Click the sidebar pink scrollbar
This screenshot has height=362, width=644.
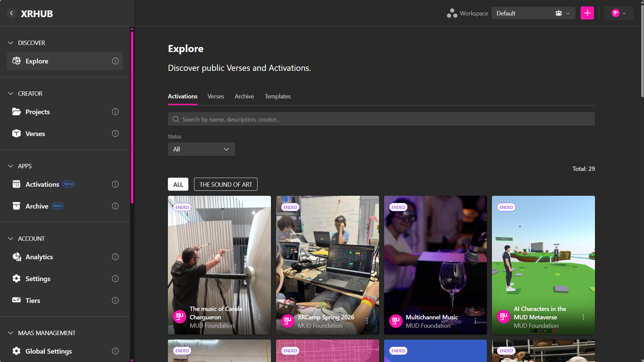click(132, 118)
